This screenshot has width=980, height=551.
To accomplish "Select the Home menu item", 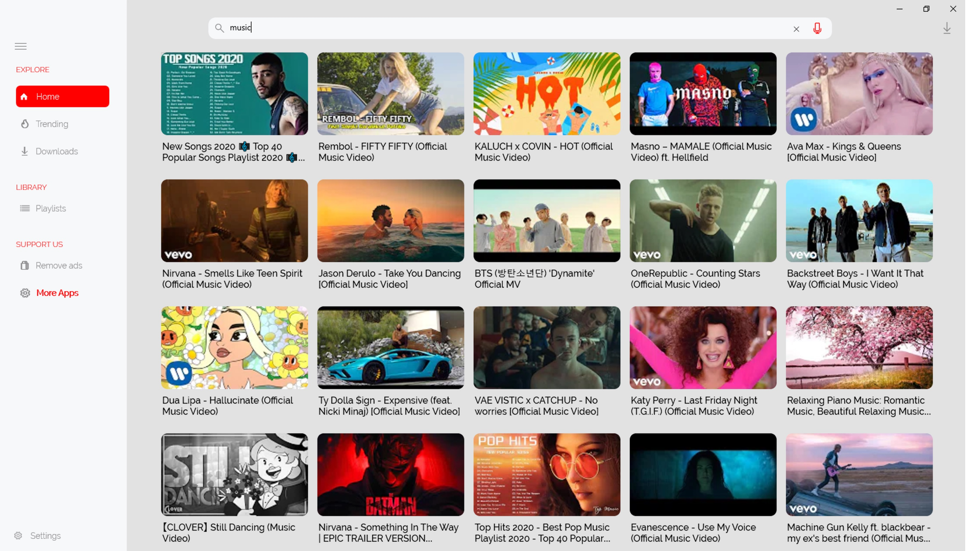I will point(62,96).
